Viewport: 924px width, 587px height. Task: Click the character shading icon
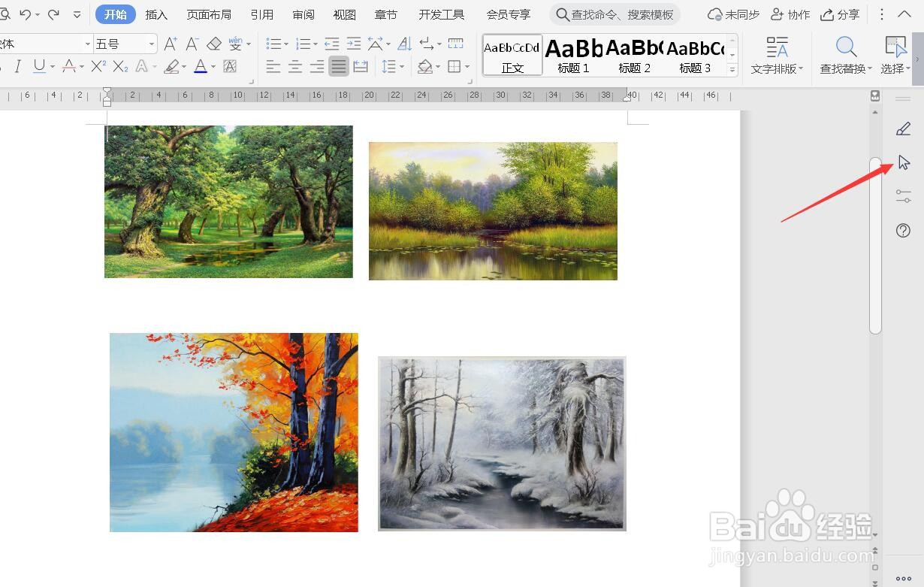click(230, 67)
